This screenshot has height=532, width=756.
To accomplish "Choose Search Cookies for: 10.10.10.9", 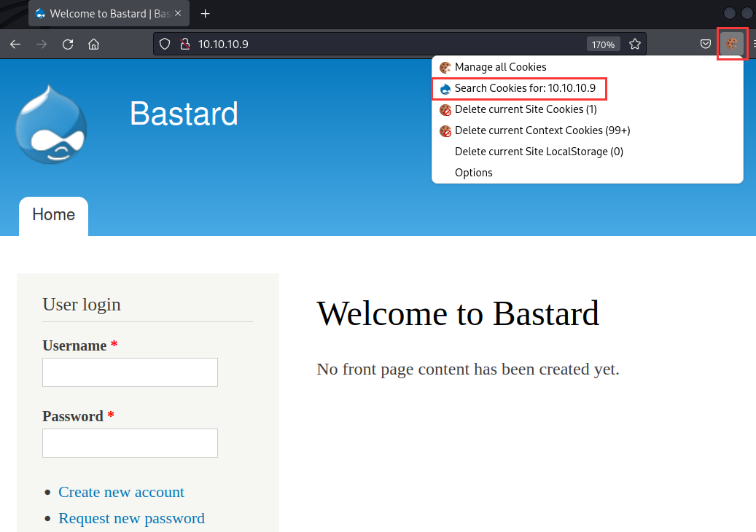I will (x=525, y=88).
